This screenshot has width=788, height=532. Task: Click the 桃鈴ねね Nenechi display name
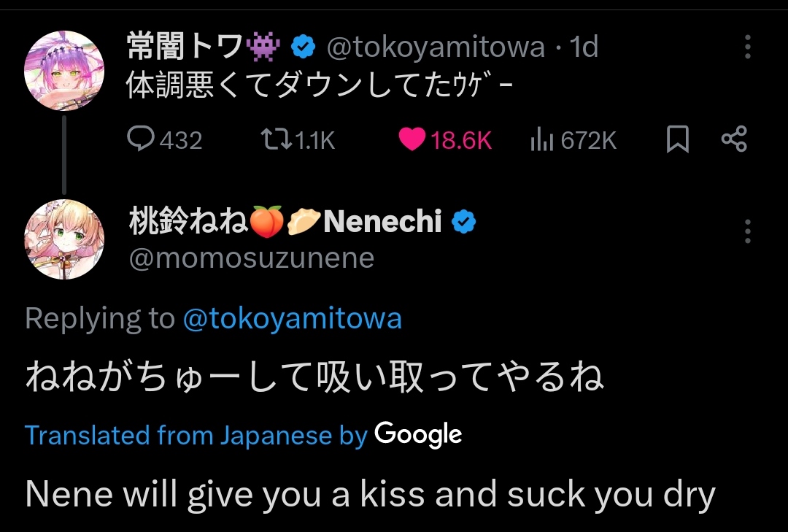coord(285,221)
